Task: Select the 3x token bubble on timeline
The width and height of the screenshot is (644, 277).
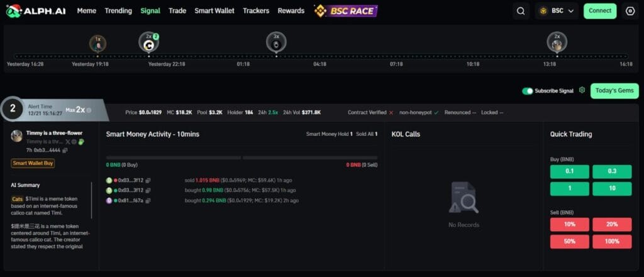Action: [276, 42]
